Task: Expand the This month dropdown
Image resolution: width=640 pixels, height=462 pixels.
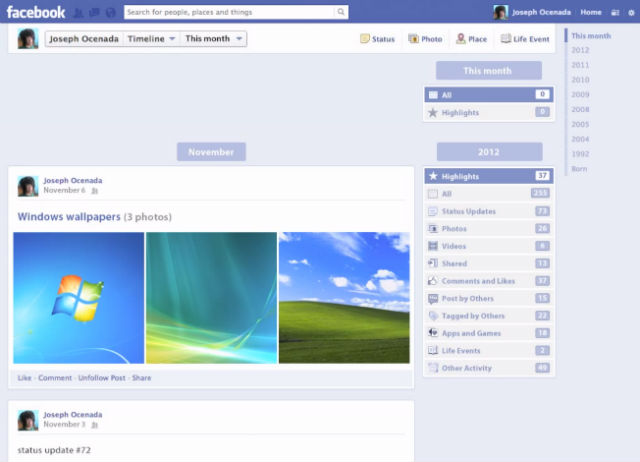Action: tap(214, 39)
